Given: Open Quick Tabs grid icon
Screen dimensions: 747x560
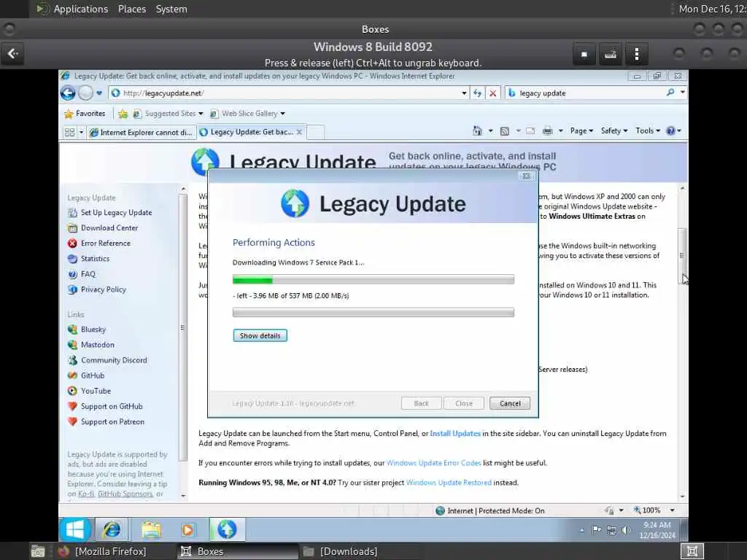Looking at the screenshot, I should [x=69, y=132].
